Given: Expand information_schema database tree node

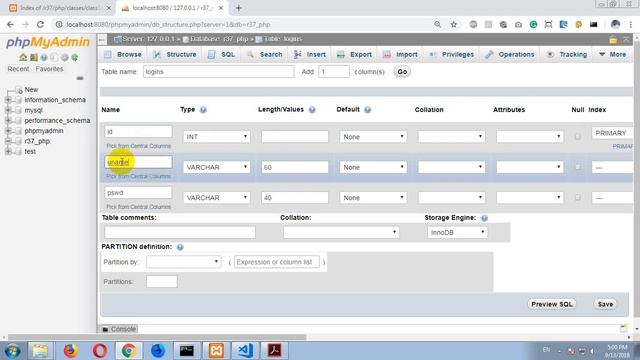Looking at the screenshot, I should point(8,100).
